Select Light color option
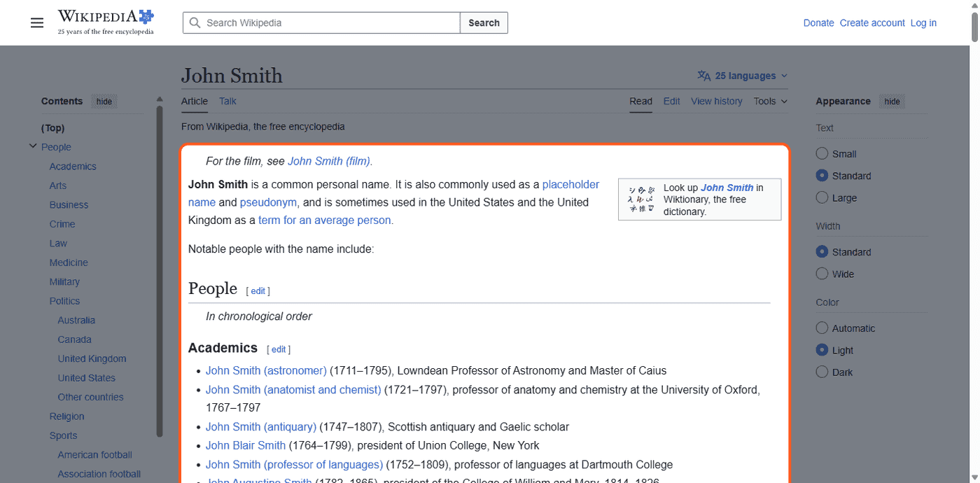 tap(822, 351)
